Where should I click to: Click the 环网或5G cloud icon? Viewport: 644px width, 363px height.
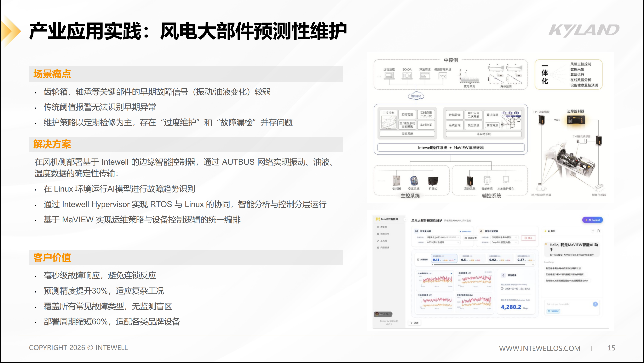pyautogui.click(x=416, y=96)
